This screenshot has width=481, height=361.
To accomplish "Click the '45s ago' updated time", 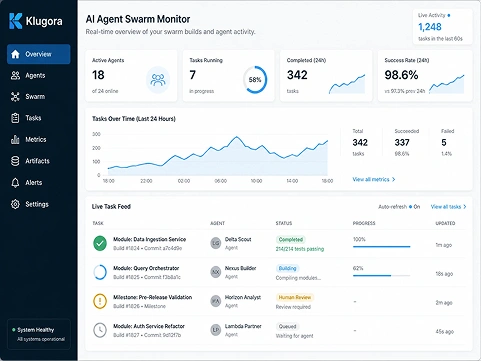I will tap(444, 332).
